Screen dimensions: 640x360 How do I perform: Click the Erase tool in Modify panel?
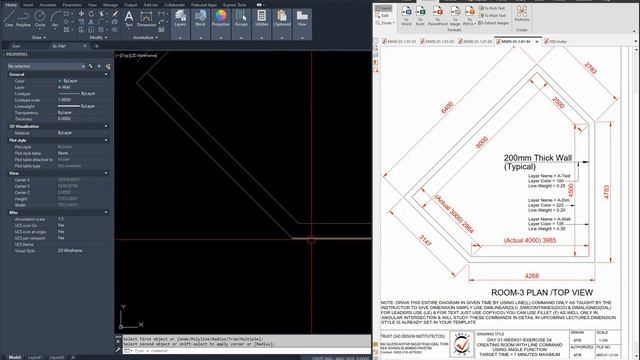click(x=115, y=14)
